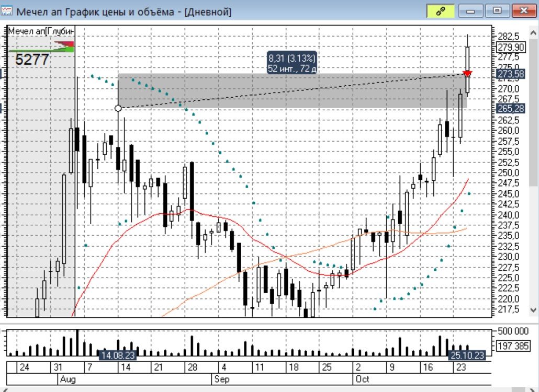539x392 pixels.
Task: Click the measurement tooltip 8,31 (3.13%)
Action: pos(292,63)
